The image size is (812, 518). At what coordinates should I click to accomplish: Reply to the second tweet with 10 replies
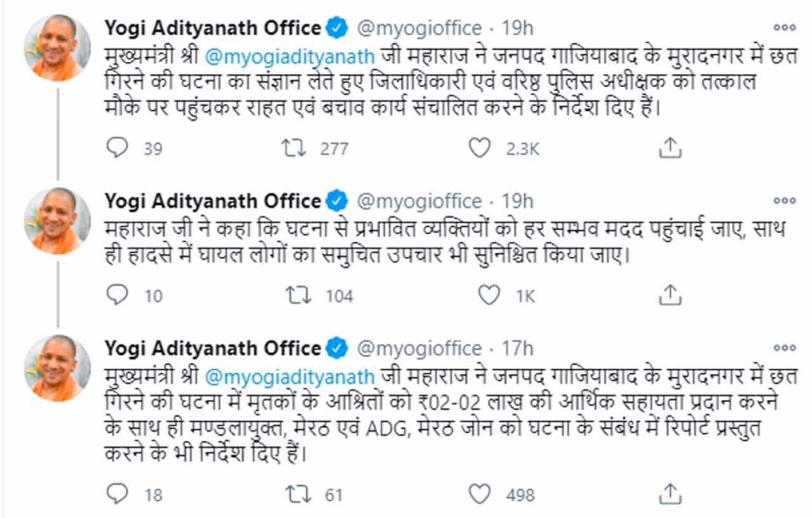point(117,295)
